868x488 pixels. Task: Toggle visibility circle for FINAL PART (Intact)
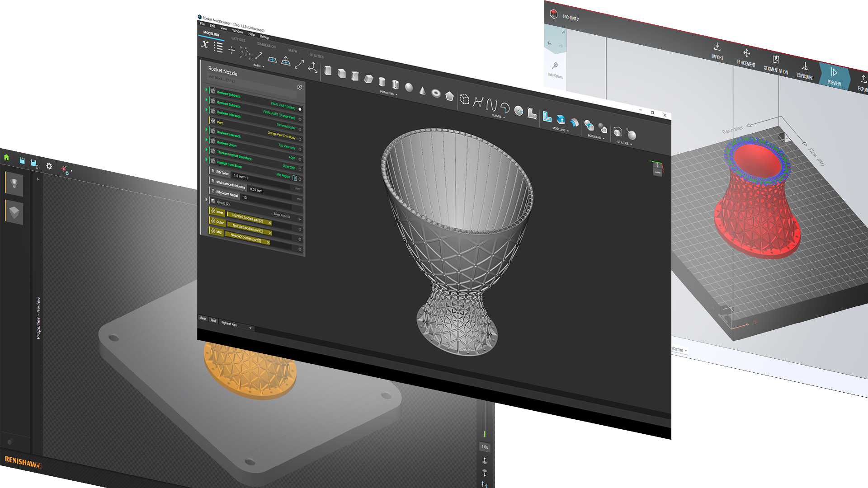300,109
